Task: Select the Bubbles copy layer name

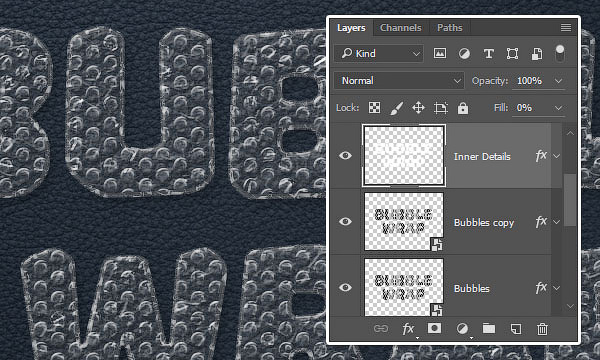Action: [x=484, y=223]
